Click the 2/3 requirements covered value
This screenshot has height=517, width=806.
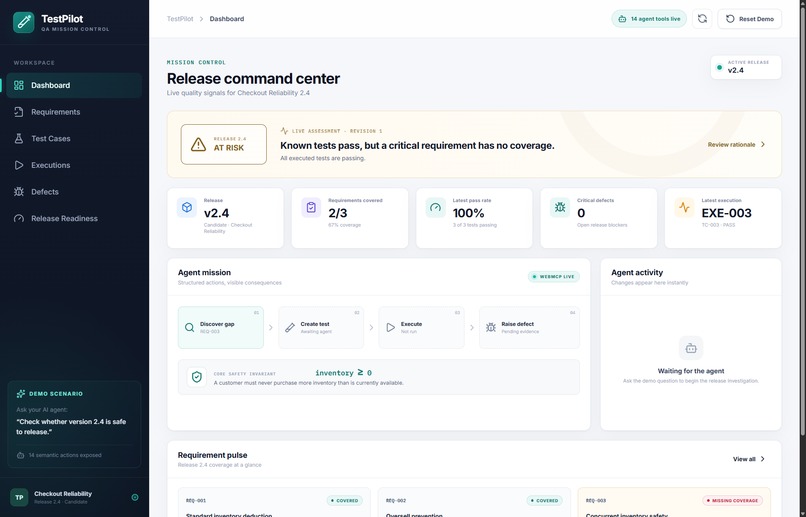click(338, 213)
